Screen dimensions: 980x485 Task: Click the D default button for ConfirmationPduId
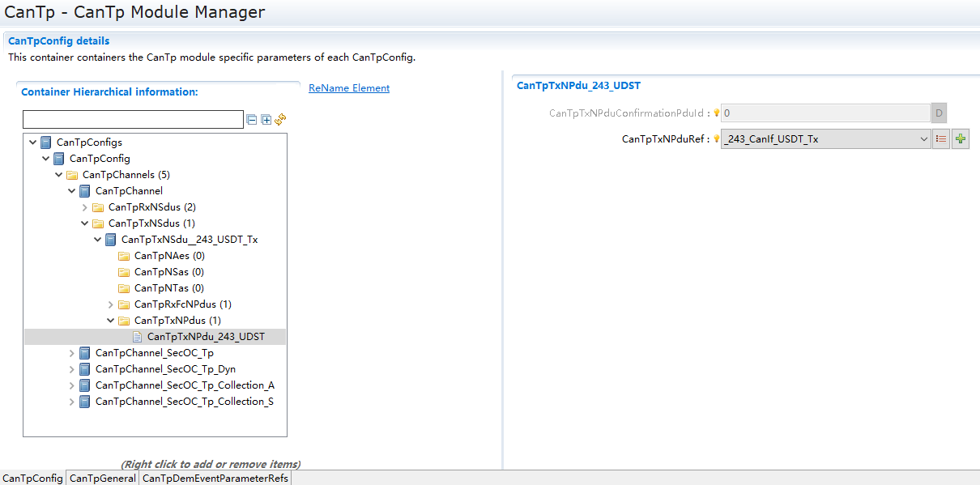939,113
